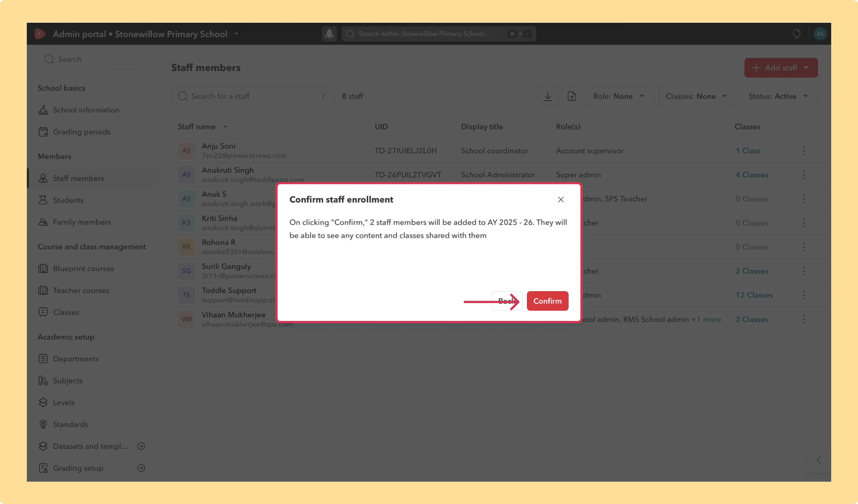Click the Grading periods calendar icon
The height and width of the screenshot is (504, 858).
43,132
